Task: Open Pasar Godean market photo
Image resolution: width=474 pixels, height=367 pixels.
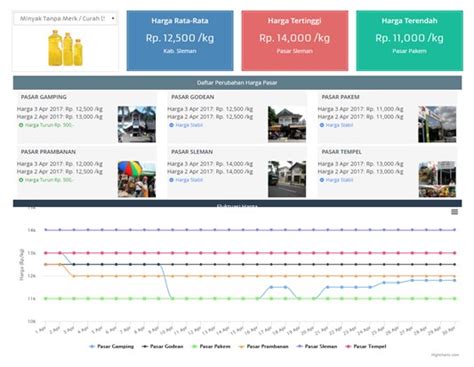Action: (287, 124)
